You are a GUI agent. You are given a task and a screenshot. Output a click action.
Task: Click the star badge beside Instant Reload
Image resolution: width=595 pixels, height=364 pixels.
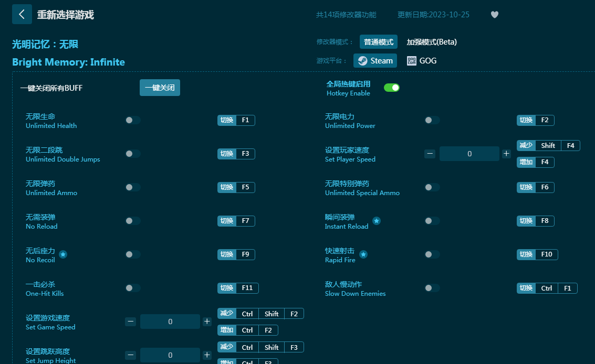tap(377, 221)
